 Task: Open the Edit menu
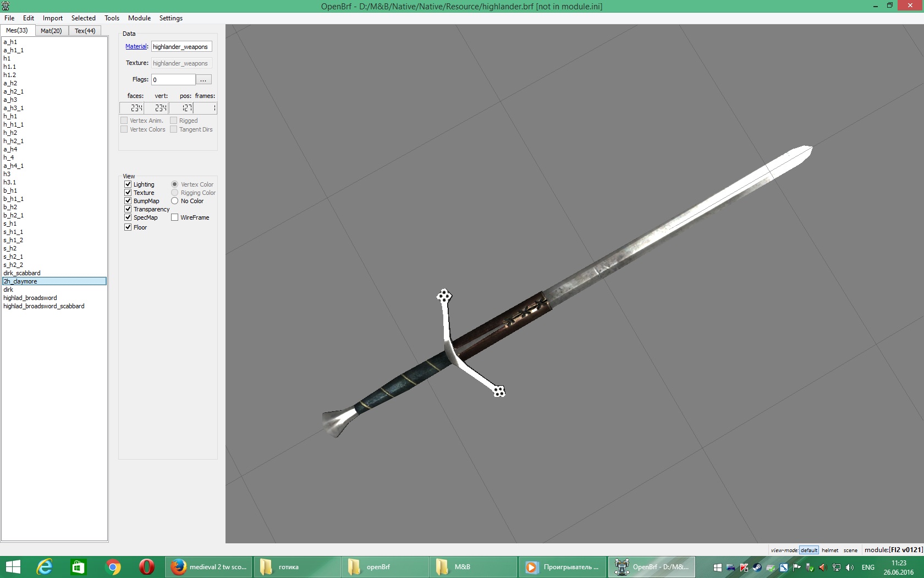pos(29,18)
